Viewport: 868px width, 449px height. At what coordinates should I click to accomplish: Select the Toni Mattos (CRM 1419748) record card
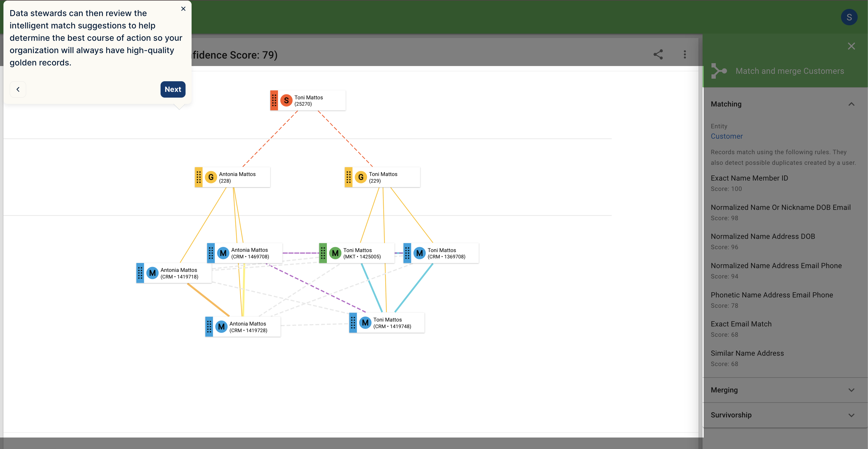click(387, 322)
